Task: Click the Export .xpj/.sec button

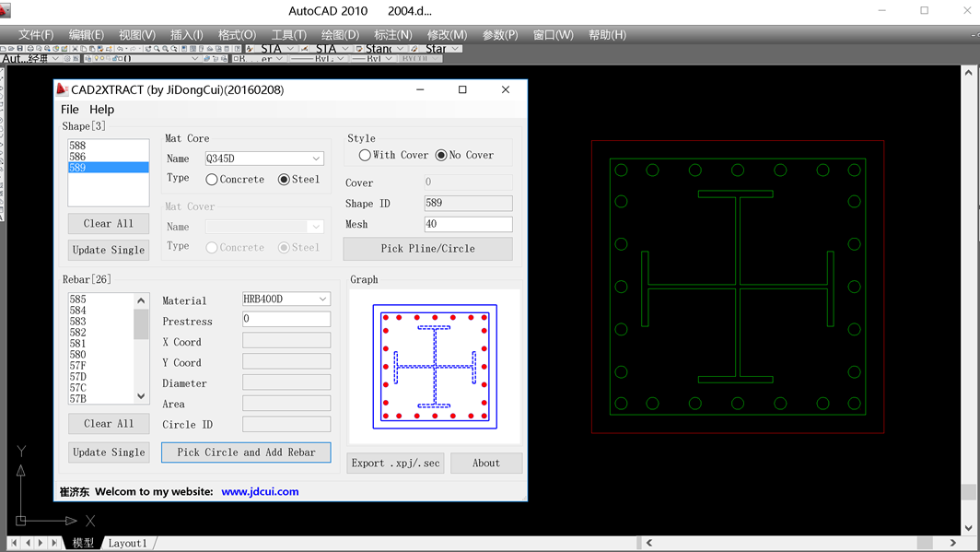Action: [396, 464]
